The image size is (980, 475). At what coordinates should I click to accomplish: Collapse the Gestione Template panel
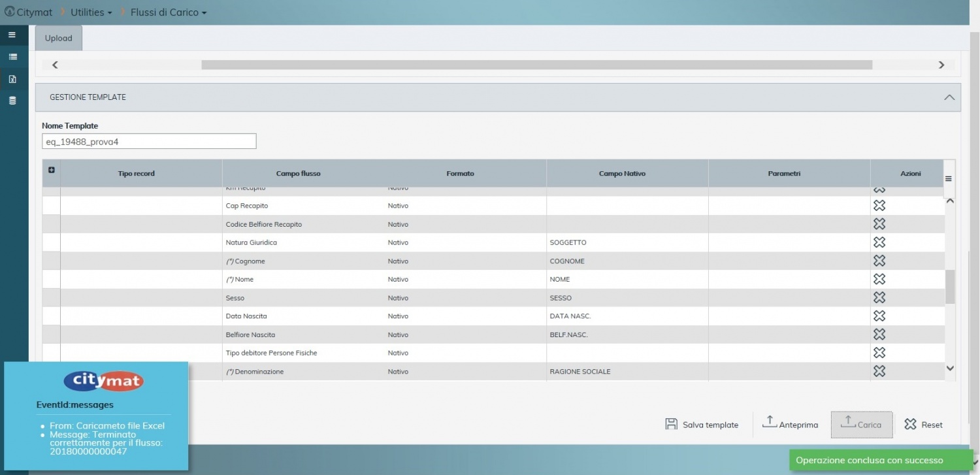(949, 97)
